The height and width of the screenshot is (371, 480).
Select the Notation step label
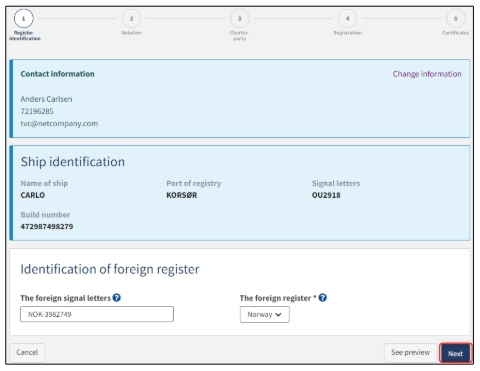(131, 33)
